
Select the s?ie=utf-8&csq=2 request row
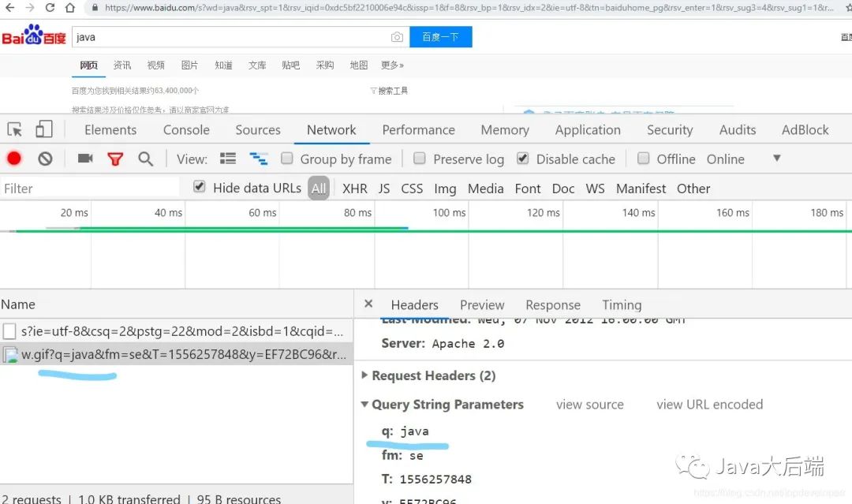[177, 330]
